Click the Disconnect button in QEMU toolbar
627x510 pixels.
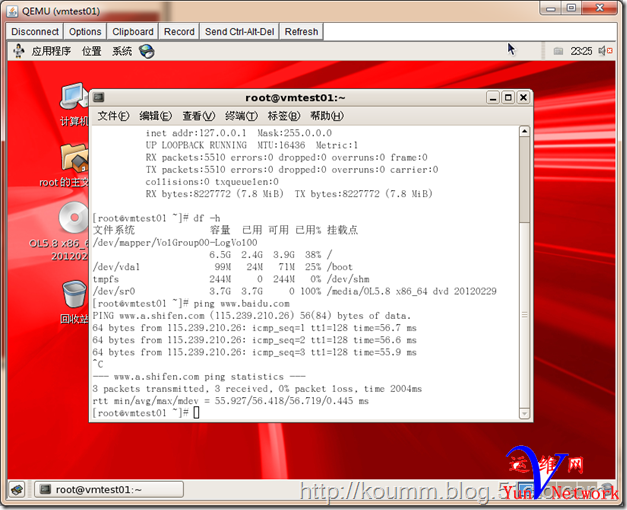pos(35,32)
